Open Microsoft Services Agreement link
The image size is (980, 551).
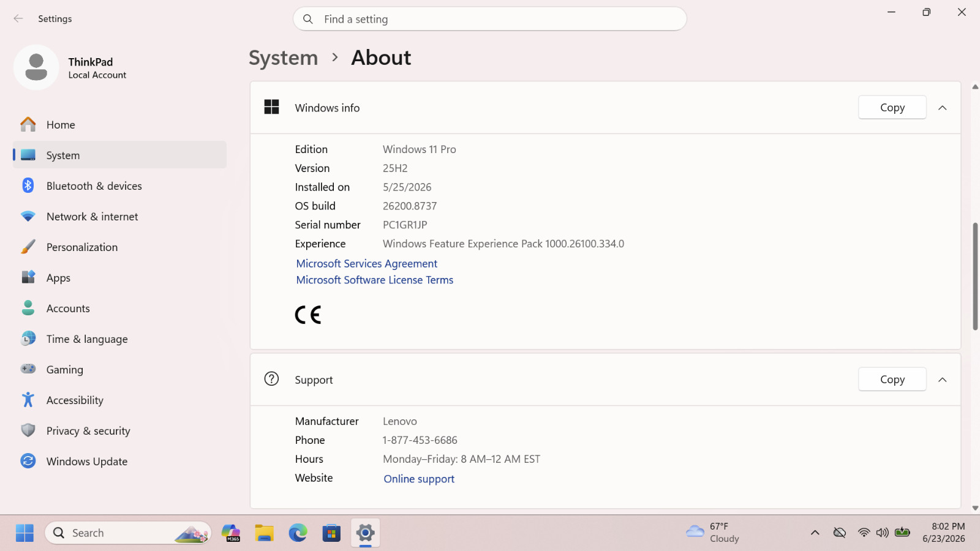point(366,263)
